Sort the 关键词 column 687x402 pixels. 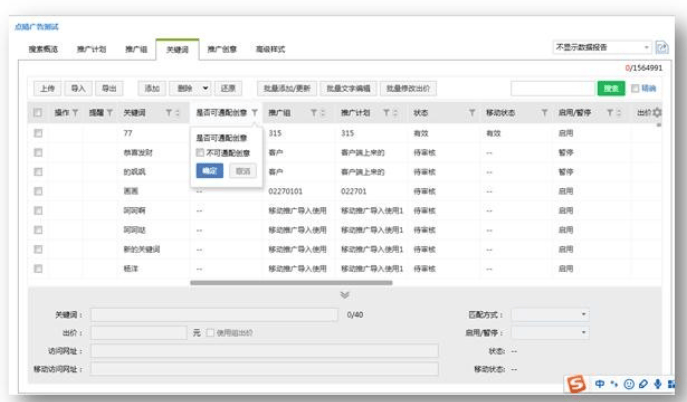[x=177, y=113]
